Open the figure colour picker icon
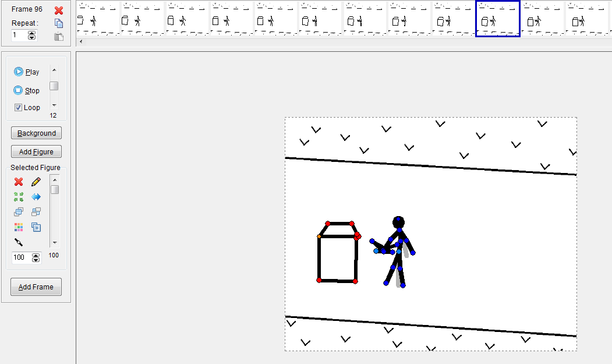Screen dimensions: 612x364 [19, 227]
